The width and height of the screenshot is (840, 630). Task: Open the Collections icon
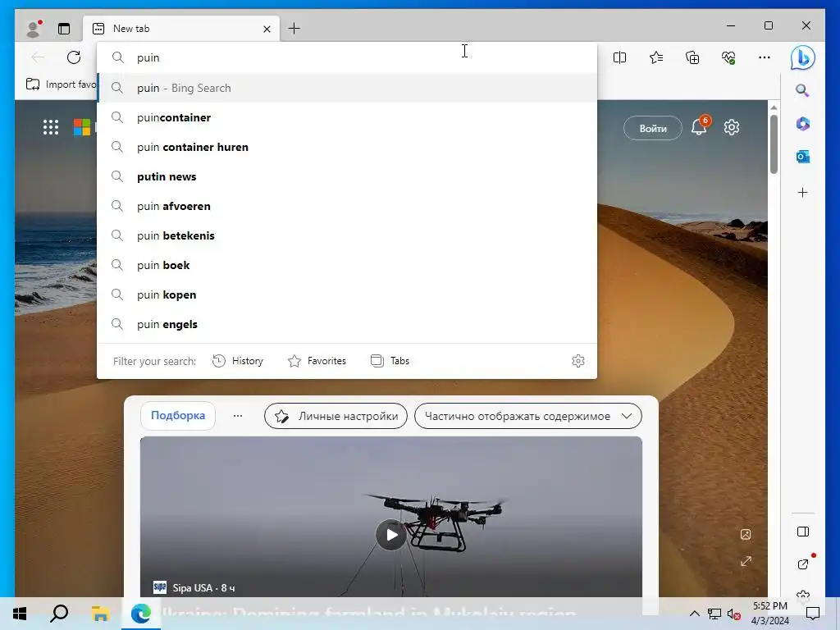(692, 57)
